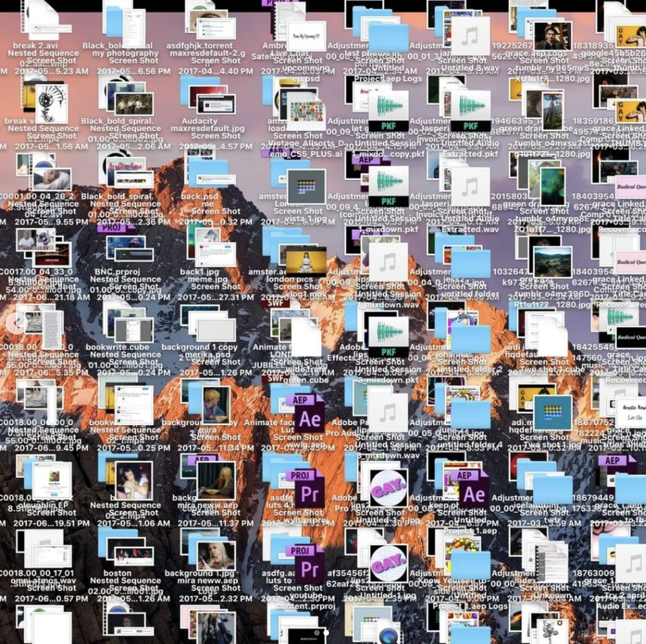Select the vista 1.jpg dark grid thumbnail
This screenshot has width=646, height=644.
pyautogui.click(x=306, y=187)
